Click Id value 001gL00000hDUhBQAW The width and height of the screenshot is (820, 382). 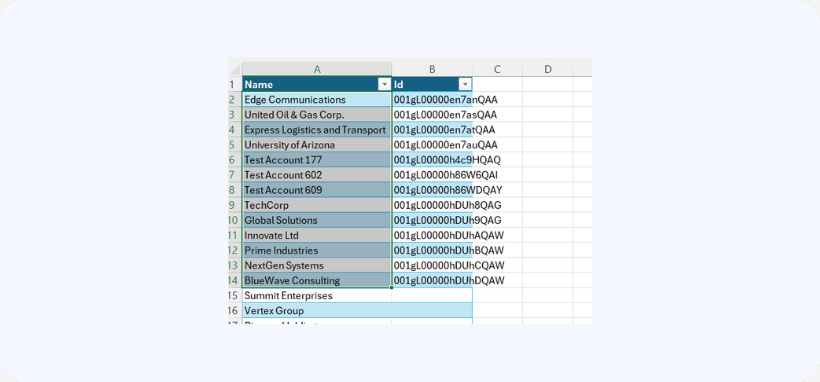[x=449, y=251]
